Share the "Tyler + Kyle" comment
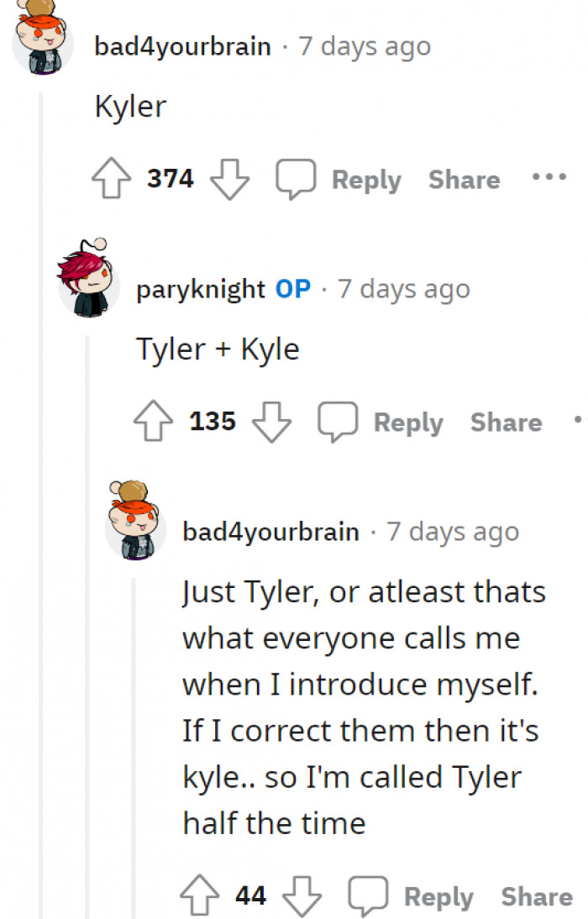Viewport: 588px width, 919px height. tap(507, 422)
